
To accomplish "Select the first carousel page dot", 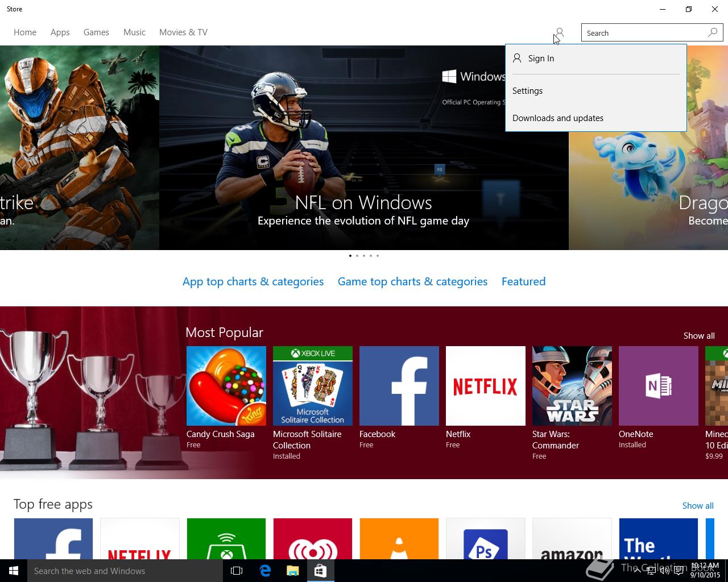I will (x=350, y=256).
